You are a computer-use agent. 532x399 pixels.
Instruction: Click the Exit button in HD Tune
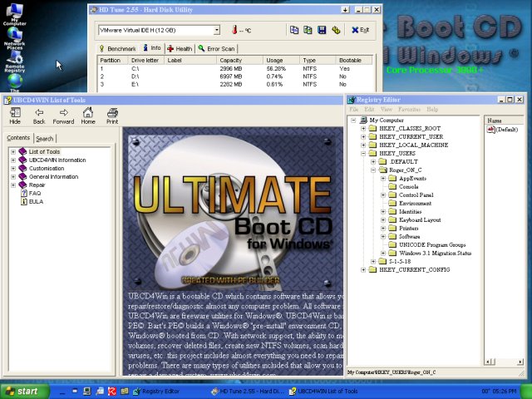pyautogui.click(x=361, y=30)
